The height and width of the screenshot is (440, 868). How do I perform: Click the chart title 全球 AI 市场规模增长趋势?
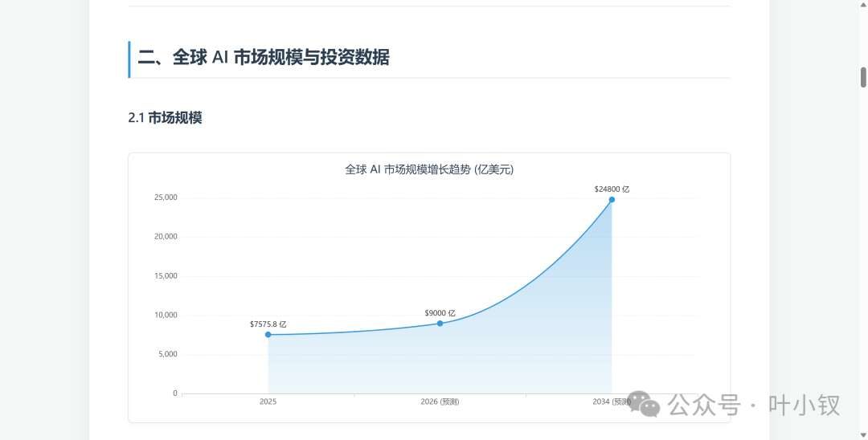click(x=429, y=169)
